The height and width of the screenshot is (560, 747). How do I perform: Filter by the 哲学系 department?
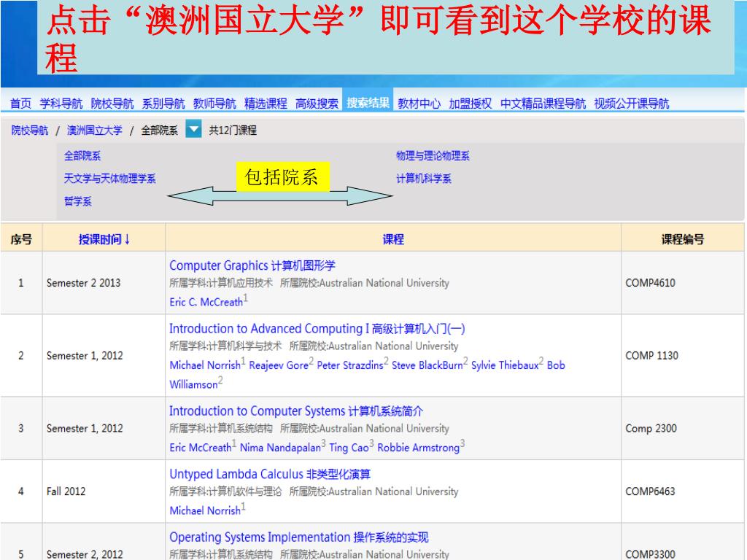[x=77, y=201]
